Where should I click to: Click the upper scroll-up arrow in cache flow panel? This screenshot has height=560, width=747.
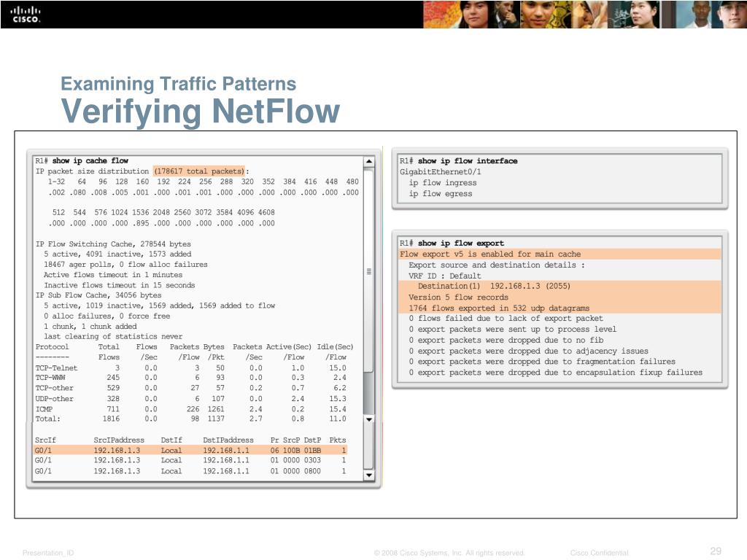pos(368,162)
